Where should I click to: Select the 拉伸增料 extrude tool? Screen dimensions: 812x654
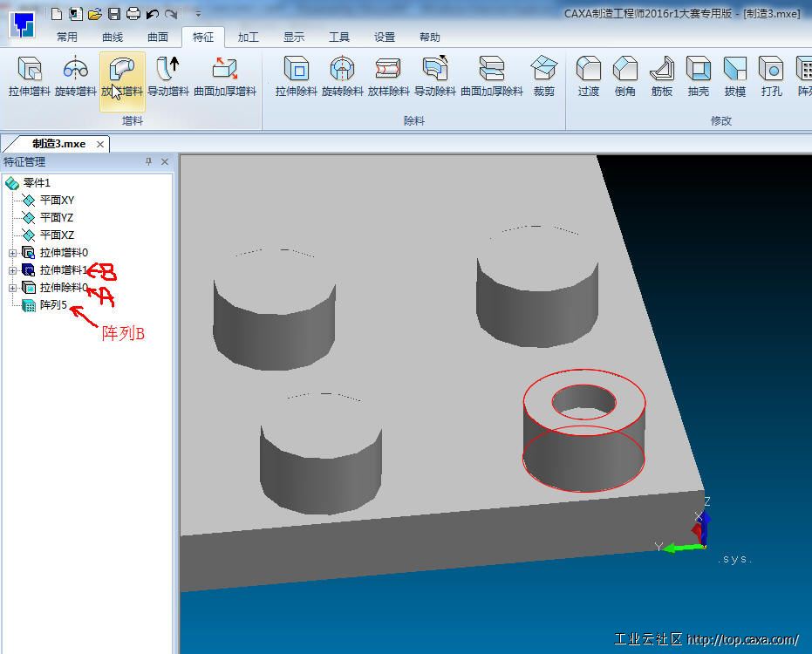(29, 76)
